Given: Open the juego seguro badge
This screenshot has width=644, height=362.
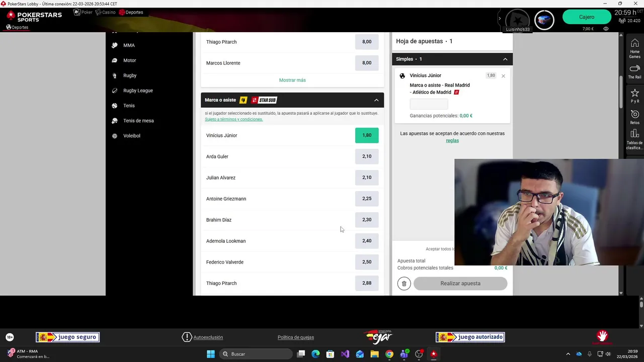Looking at the screenshot, I should click(x=67, y=337).
